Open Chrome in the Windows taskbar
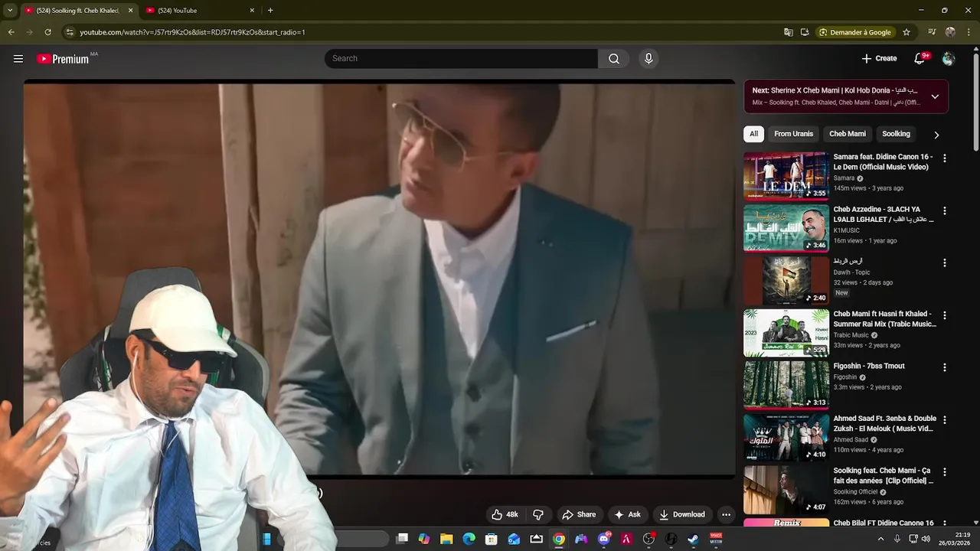 pyautogui.click(x=559, y=539)
